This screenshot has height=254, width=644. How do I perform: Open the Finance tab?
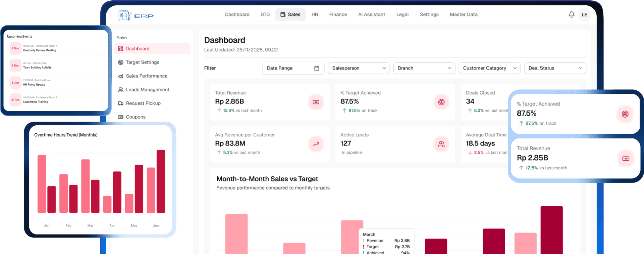[338, 14]
